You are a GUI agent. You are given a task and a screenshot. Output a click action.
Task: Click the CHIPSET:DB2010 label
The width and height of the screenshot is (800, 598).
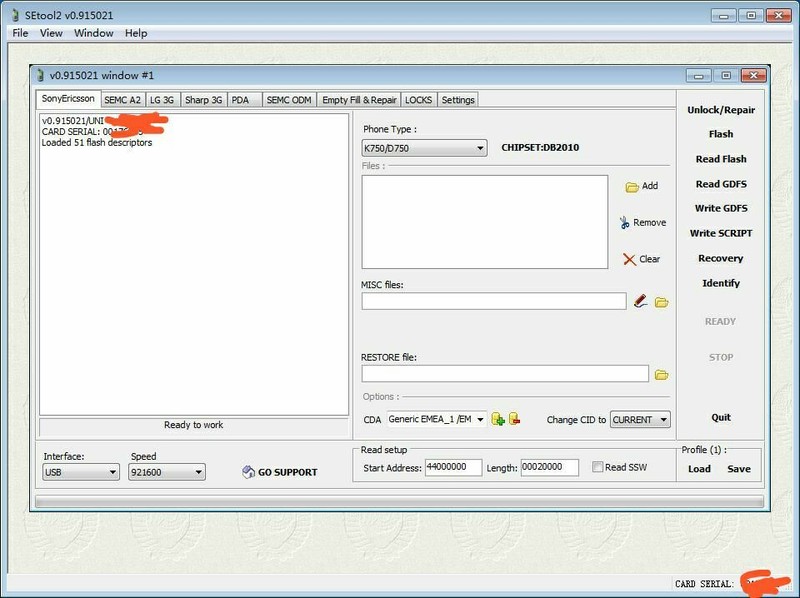tap(540, 148)
